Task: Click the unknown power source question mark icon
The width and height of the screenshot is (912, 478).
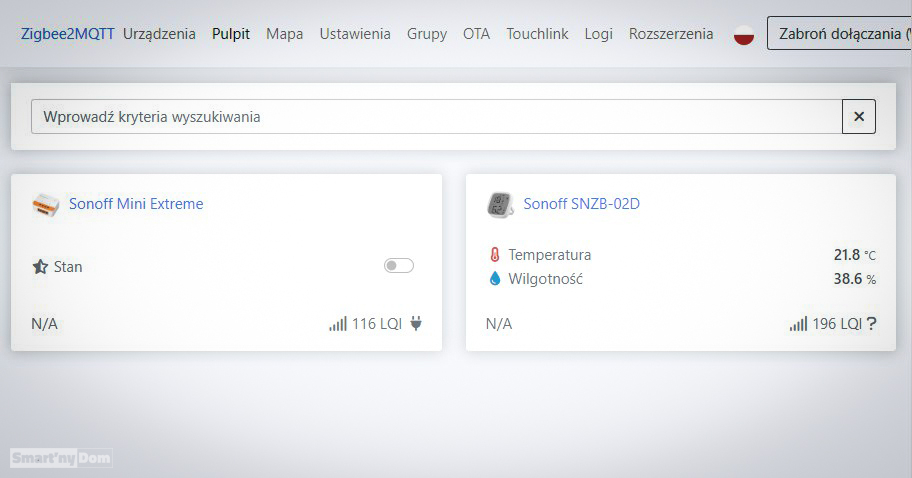Action: pos(871,324)
